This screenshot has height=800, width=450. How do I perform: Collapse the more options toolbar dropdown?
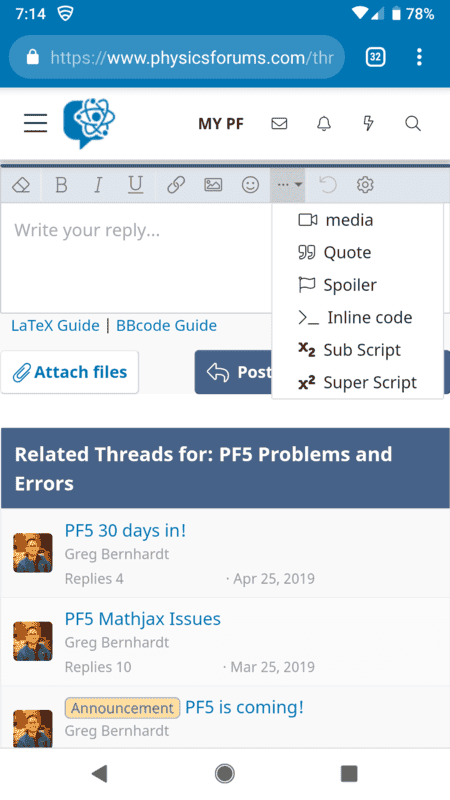[288, 185]
